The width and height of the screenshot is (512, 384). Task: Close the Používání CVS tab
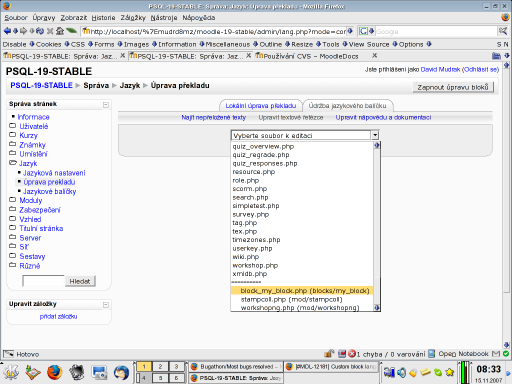[x=375, y=55]
